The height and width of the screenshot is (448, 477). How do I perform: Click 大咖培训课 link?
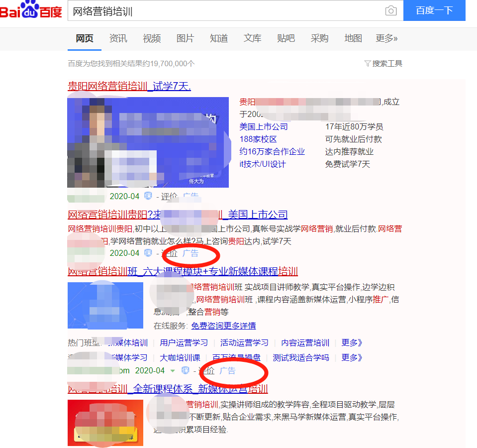pyautogui.click(x=180, y=357)
